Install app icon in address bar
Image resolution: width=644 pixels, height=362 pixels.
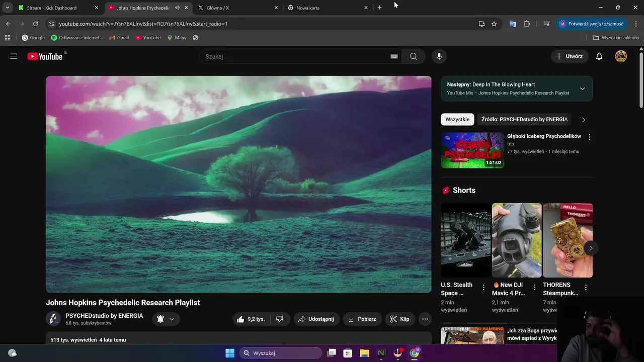pos(482,24)
